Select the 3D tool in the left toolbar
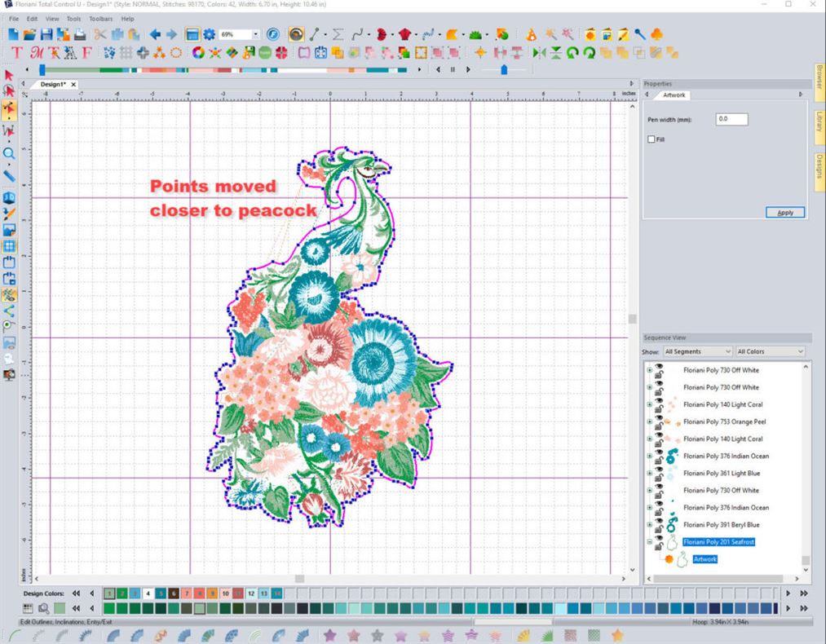The width and height of the screenshot is (826, 644). [x=10, y=197]
